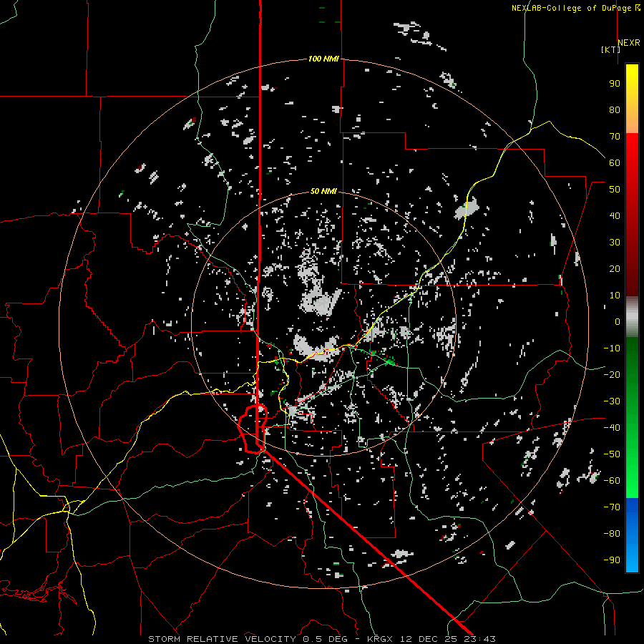
Task: Click the KRGX radar site identifier
Action: (x=379, y=639)
